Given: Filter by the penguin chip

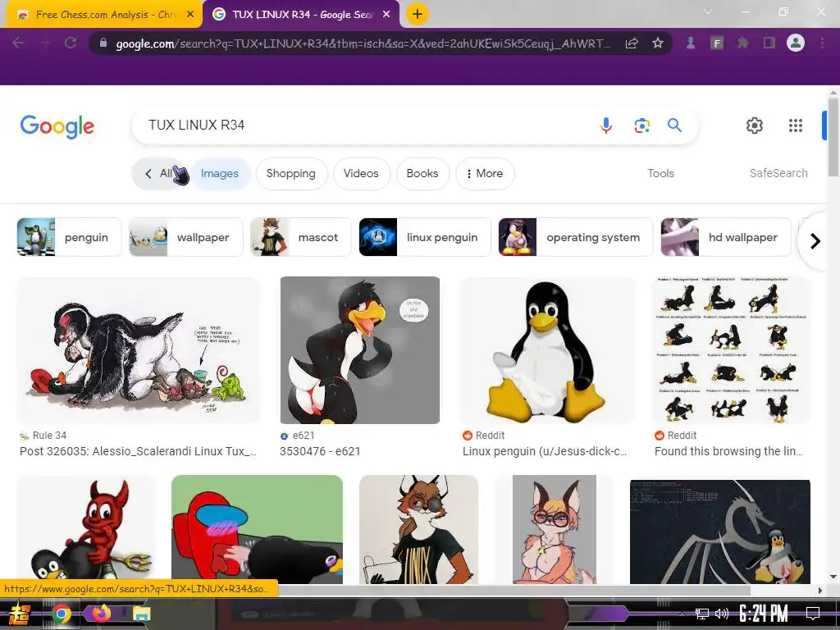Looking at the screenshot, I should coord(69,237).
